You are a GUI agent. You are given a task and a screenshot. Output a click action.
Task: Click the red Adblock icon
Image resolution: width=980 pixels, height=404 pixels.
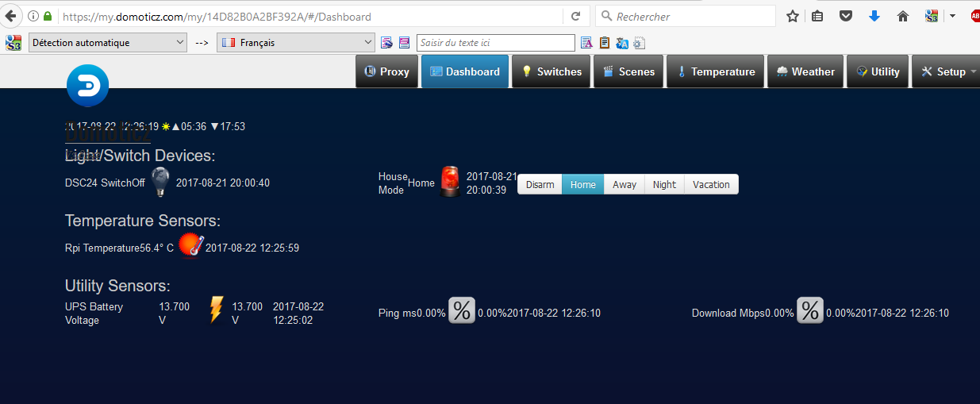[x=975, y=16]
